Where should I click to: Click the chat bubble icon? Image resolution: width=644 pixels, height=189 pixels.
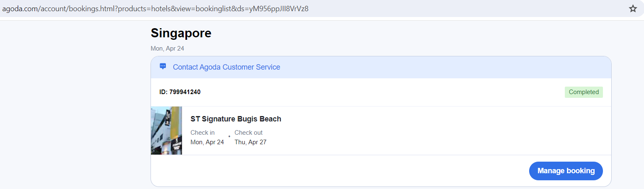coord(163,67)
